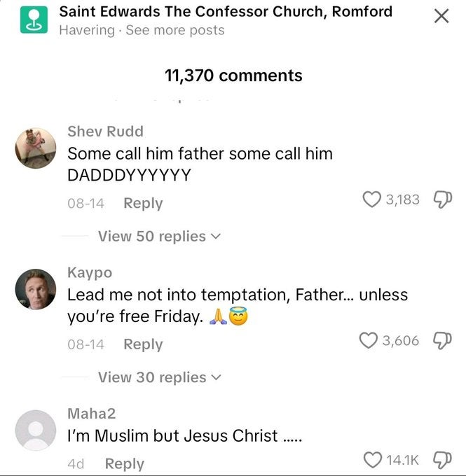The image size is (466, 476).
Task: Open Saint Edwards The Confessor Church location
Action: [226, 11]
